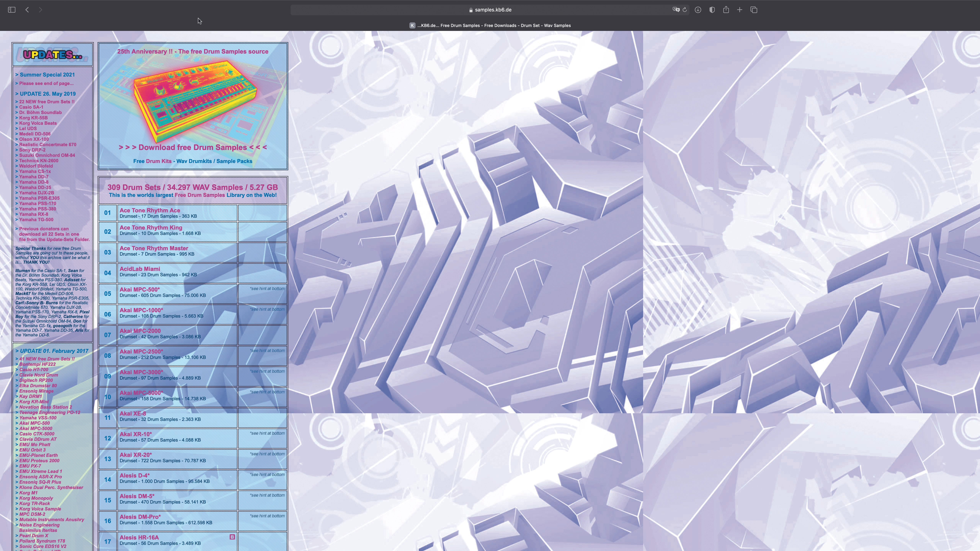
Task: Open Korg Volca Beats in the updates list
Action: 38,123
